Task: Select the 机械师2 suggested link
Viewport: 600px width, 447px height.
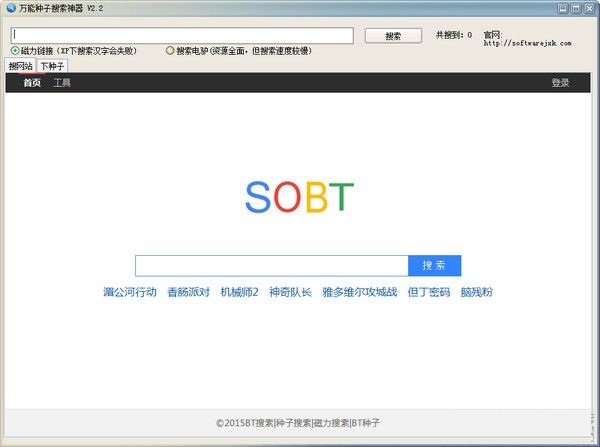Action: 239,293
